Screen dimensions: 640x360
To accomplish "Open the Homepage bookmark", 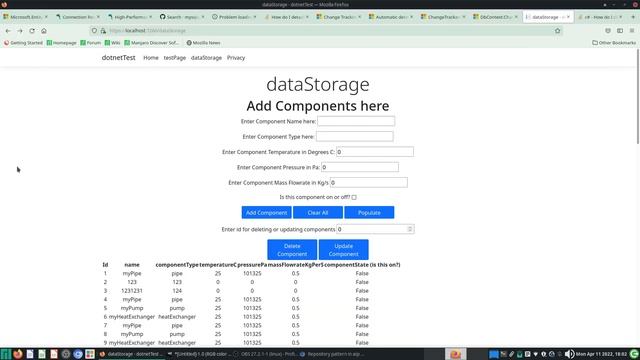I will (x=62, y=42).
